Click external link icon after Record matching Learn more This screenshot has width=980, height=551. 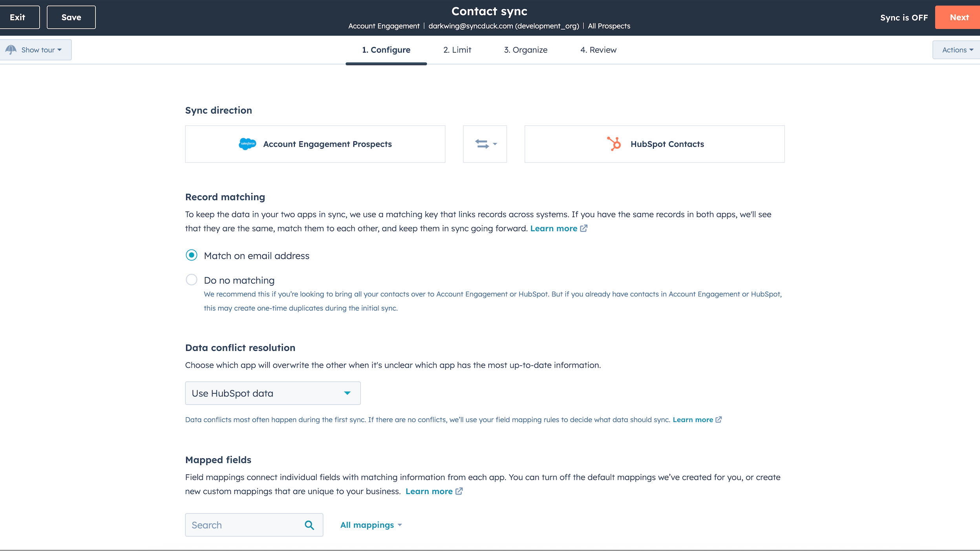[584, 228]
